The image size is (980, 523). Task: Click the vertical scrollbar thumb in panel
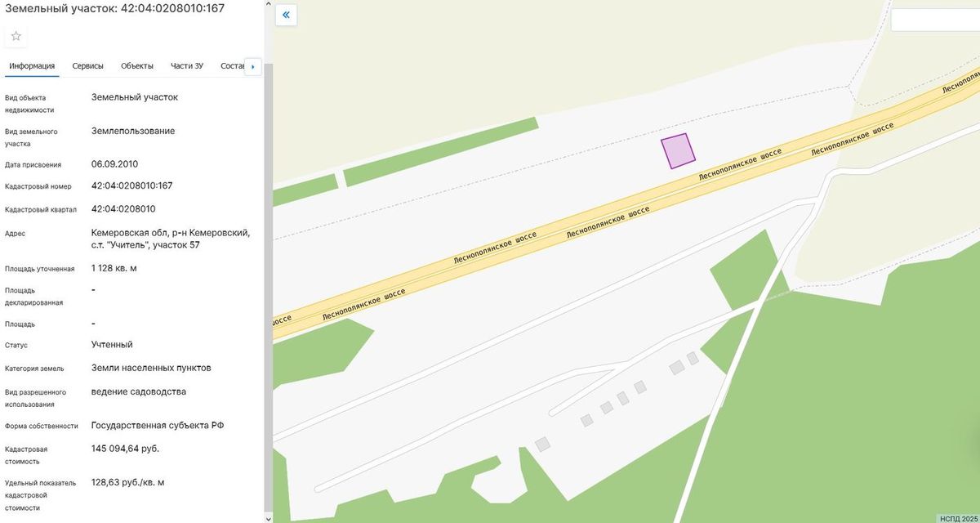[269, 287]
